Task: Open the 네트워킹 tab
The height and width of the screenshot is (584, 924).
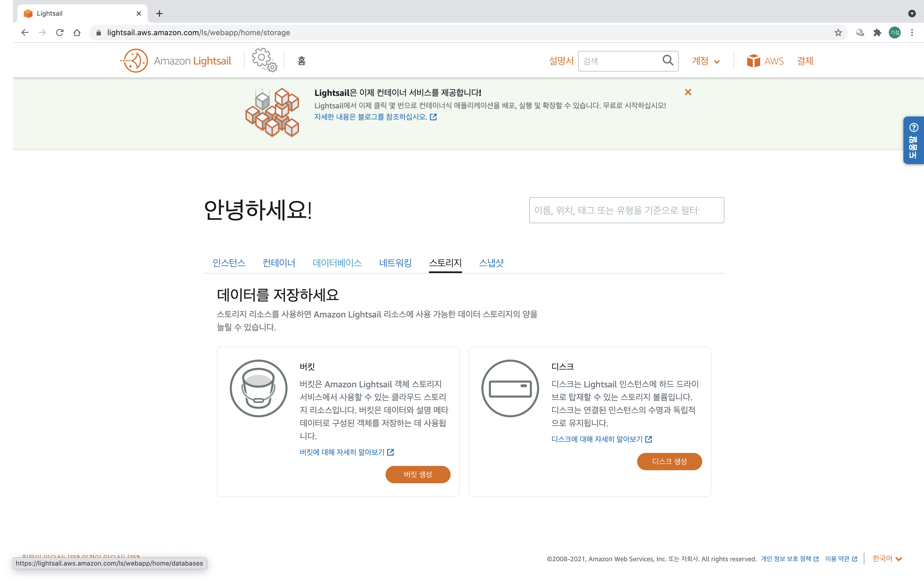Action: click(x=395, y=263)
